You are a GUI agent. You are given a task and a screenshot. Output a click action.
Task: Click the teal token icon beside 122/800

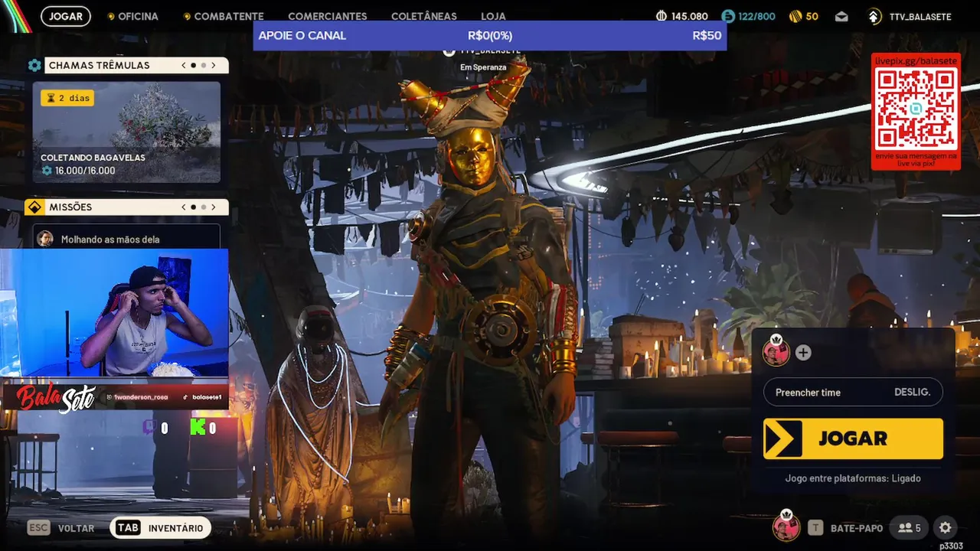coord(727,16)
